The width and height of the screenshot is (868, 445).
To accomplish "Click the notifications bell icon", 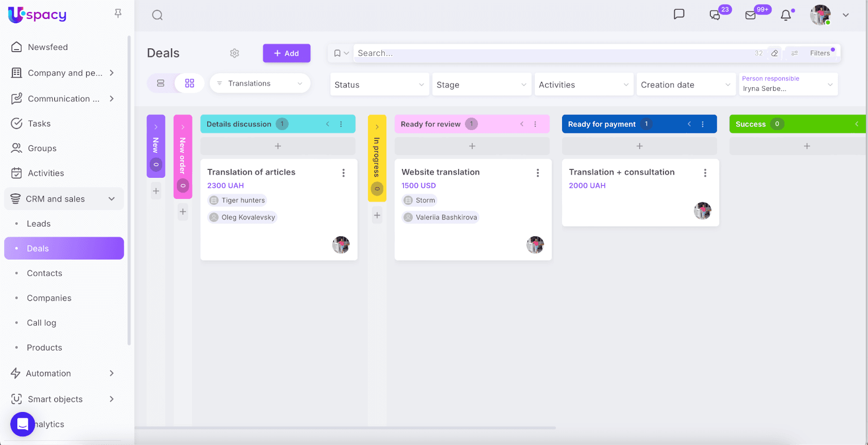I will 786,15.
